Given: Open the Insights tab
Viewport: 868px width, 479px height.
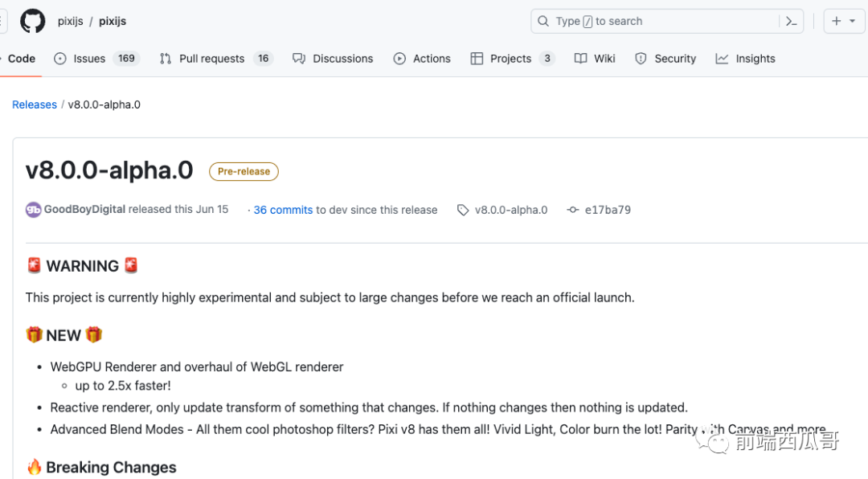Looking at the screenshot, I should tap(745, 59).
